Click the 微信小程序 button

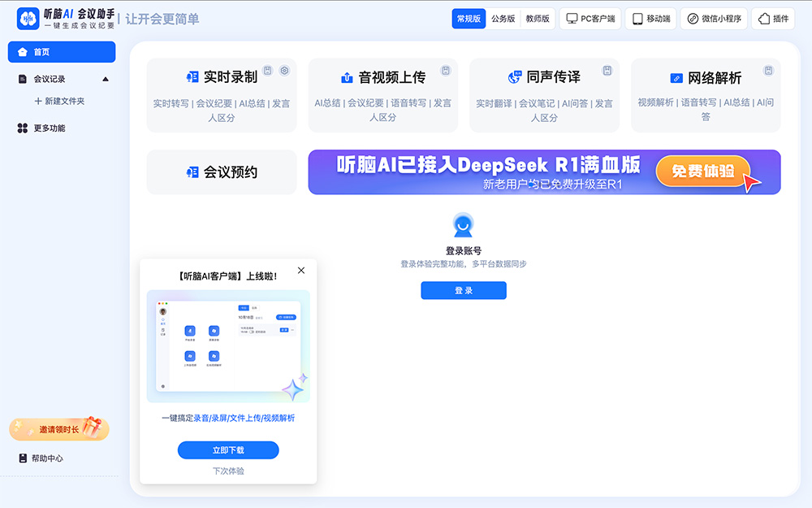[714, 19]
